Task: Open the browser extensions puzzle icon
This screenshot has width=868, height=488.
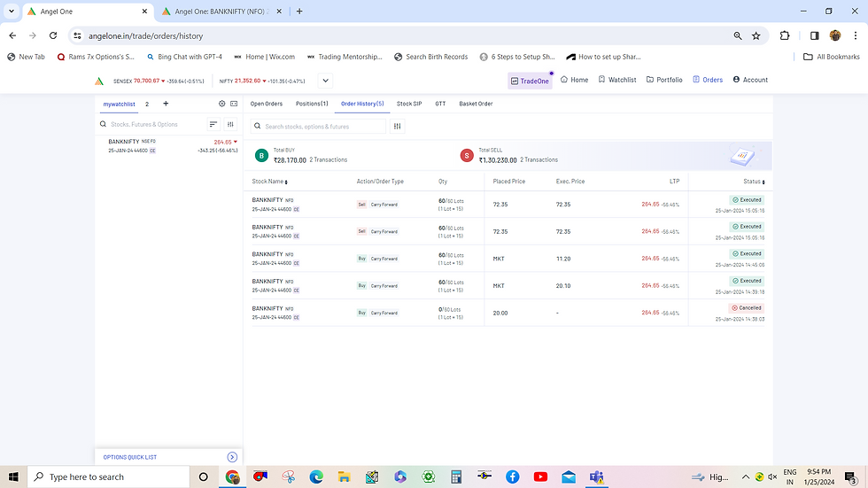Action: pos(785,35)
